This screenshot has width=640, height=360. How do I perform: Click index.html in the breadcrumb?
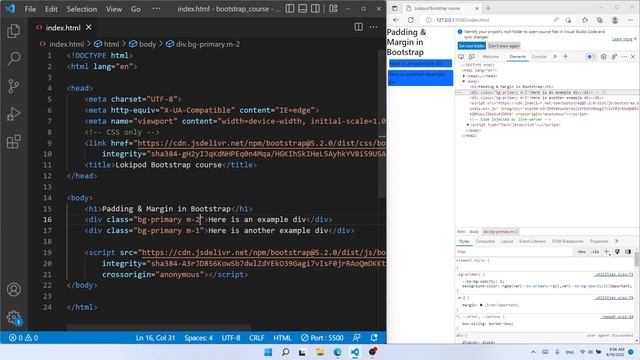pos(66,44)
